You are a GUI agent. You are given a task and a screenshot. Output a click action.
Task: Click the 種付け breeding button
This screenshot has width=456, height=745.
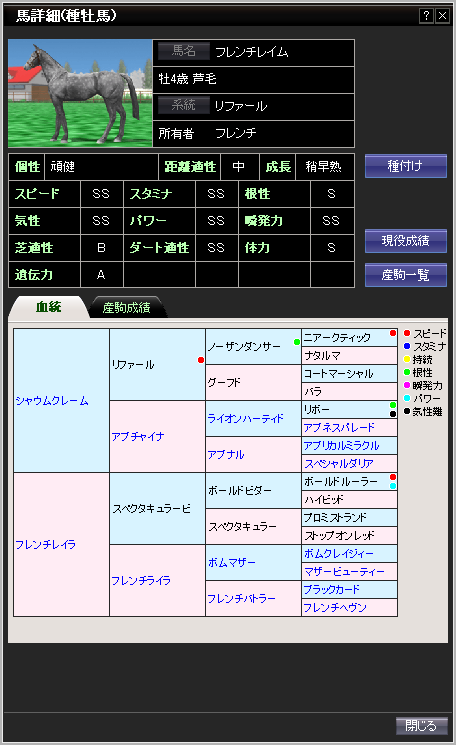[406, 166]
